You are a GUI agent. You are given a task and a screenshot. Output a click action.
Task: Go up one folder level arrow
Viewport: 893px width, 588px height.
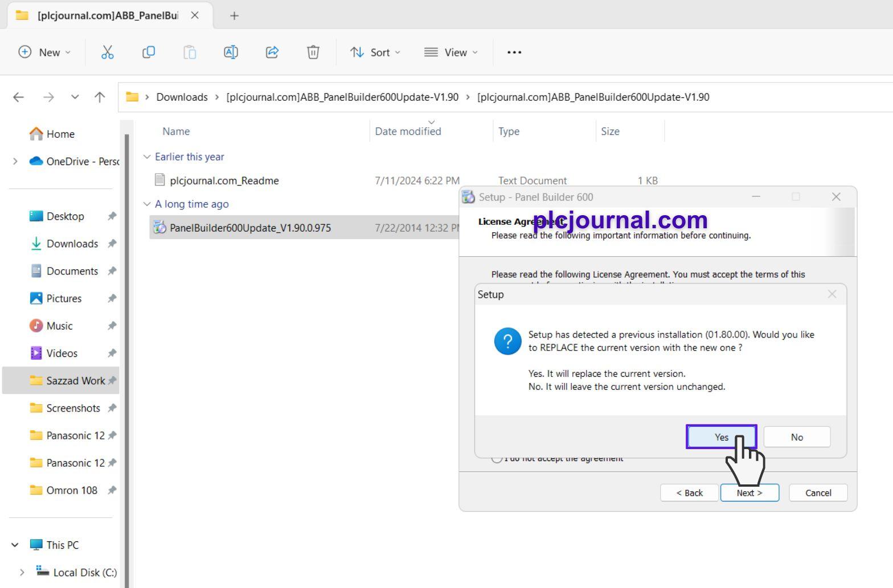pyautogui.click(x=100, y=97)
